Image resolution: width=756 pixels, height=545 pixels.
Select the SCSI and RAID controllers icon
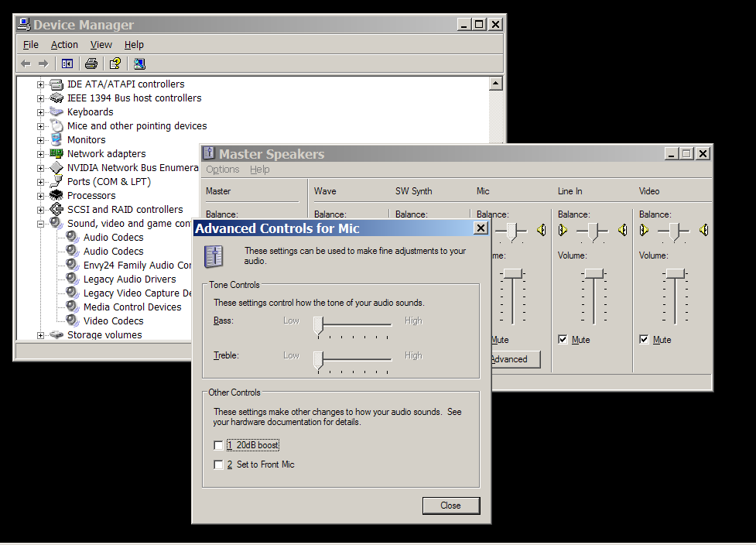(57, 209)
